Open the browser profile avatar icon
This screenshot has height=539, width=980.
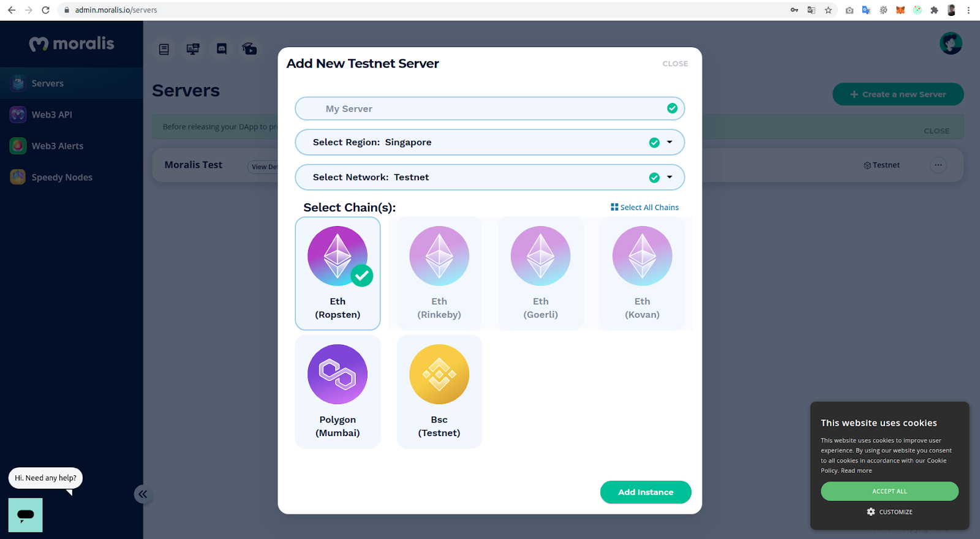click(951, 10)
